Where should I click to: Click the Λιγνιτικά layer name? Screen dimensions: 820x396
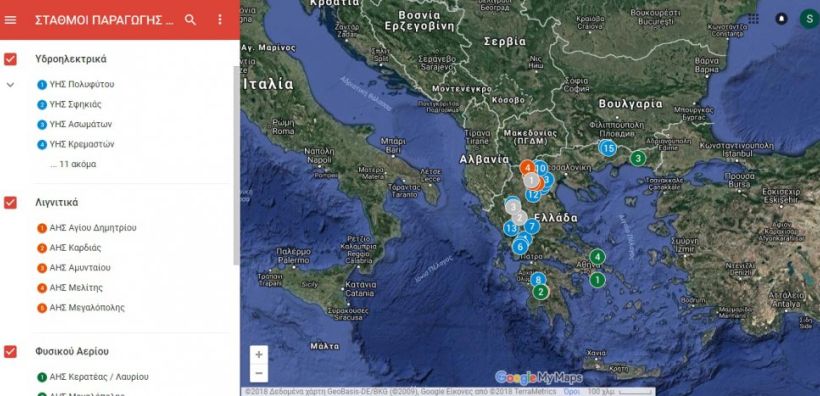coord(57,202)
